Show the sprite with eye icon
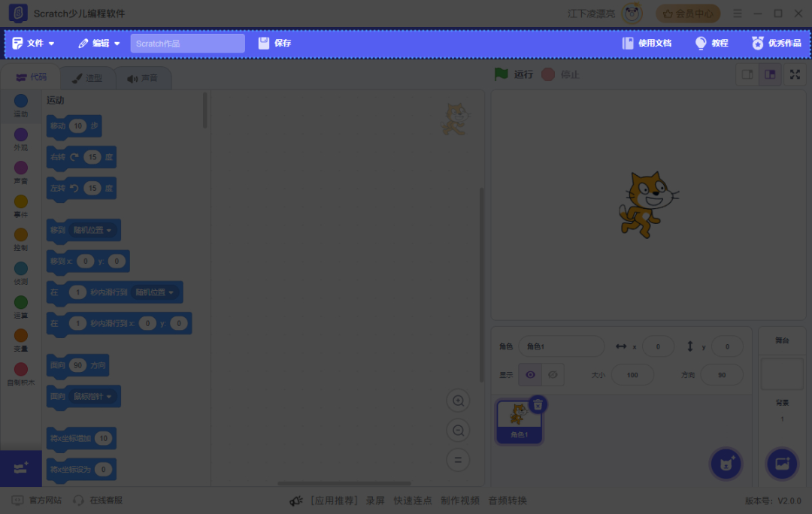Screen dimensions: 812x514 pos(530,375)
